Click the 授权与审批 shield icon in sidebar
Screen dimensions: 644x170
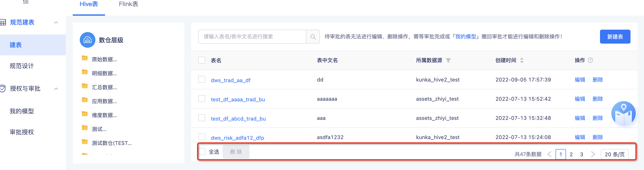click(x=2, y=88)
